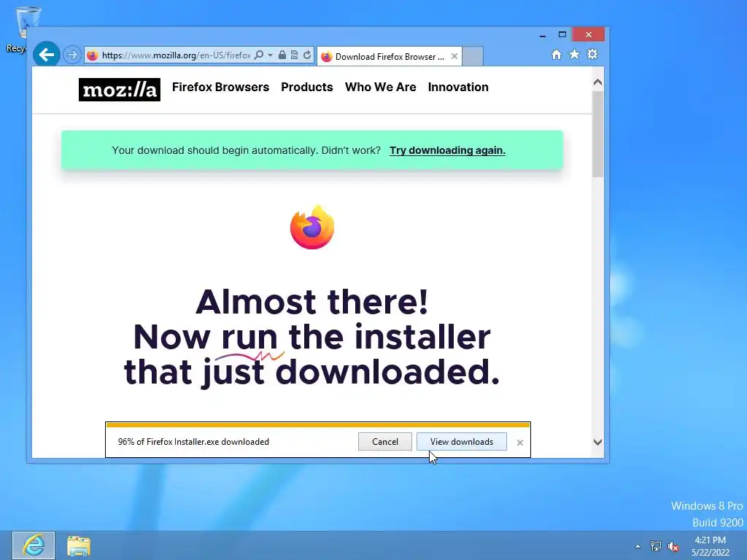The image size is (747, 560).
Task: Open Internet Explorer taskbar icon
Action: tap(34, 545)
